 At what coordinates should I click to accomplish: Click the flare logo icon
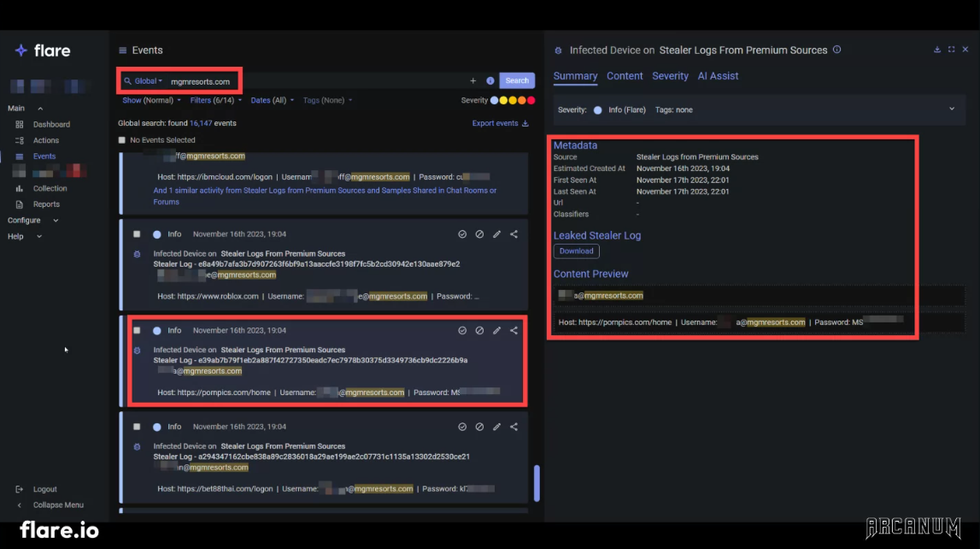[x=21, y=50]
